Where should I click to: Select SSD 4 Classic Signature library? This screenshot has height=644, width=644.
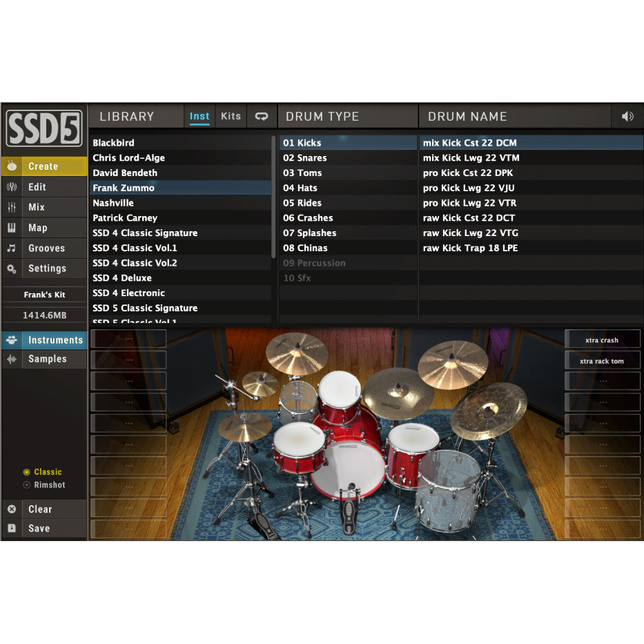[x=180, y=233]
